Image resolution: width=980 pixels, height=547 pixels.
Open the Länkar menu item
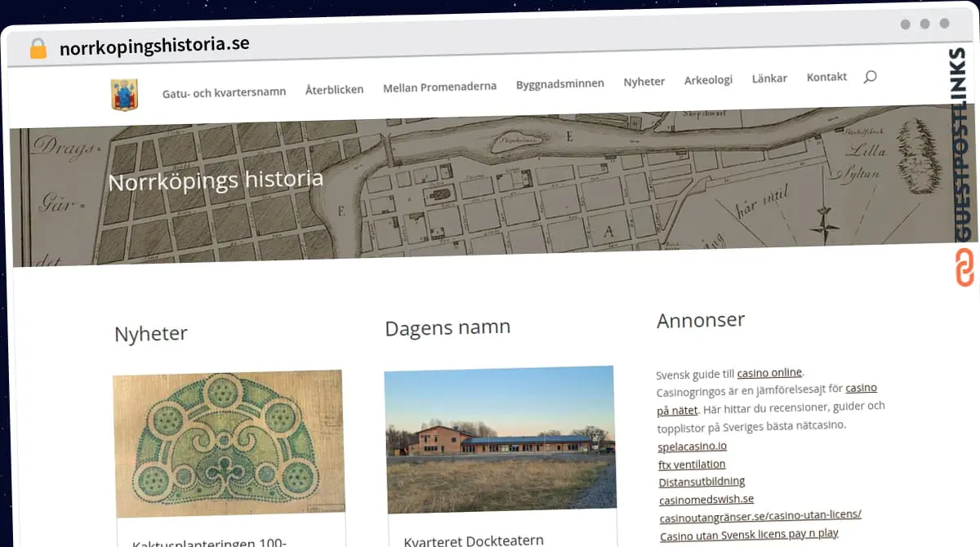coord(769,78)
